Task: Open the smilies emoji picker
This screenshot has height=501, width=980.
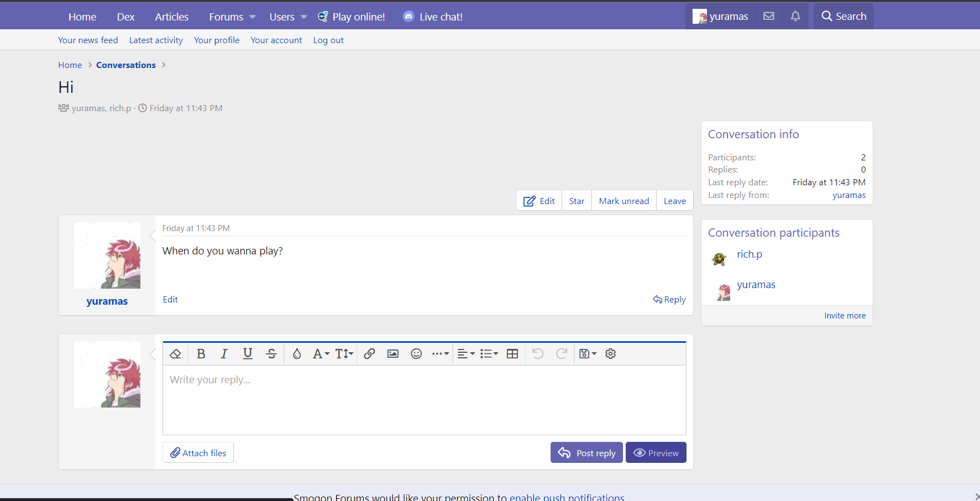Action: tap(416, 354)
